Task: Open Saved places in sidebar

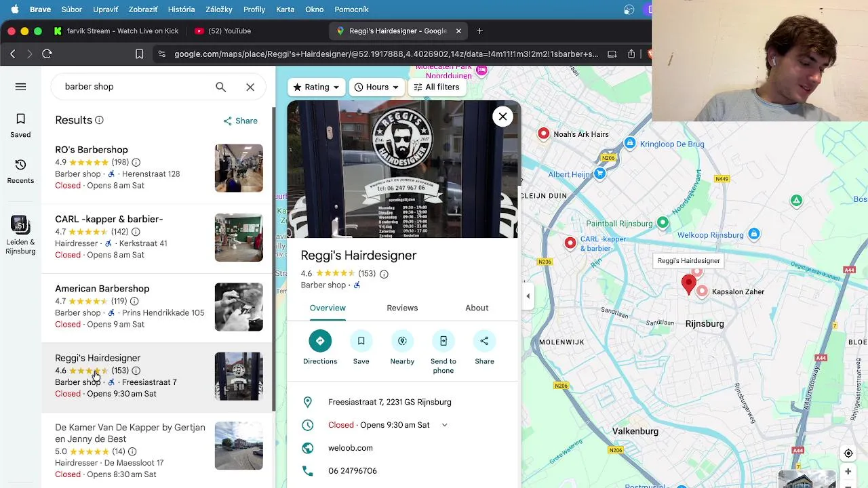Action: tap(20, 125)
